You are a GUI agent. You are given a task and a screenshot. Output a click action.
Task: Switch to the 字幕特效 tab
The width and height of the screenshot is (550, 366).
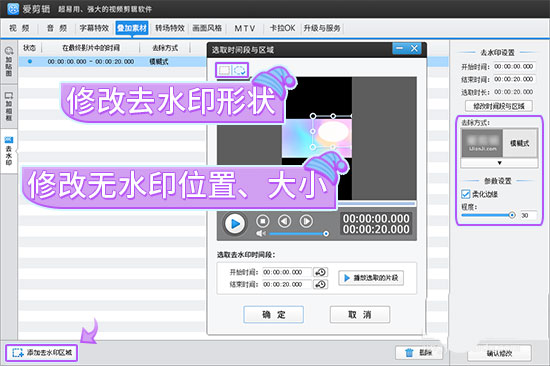tap(94, 28)
